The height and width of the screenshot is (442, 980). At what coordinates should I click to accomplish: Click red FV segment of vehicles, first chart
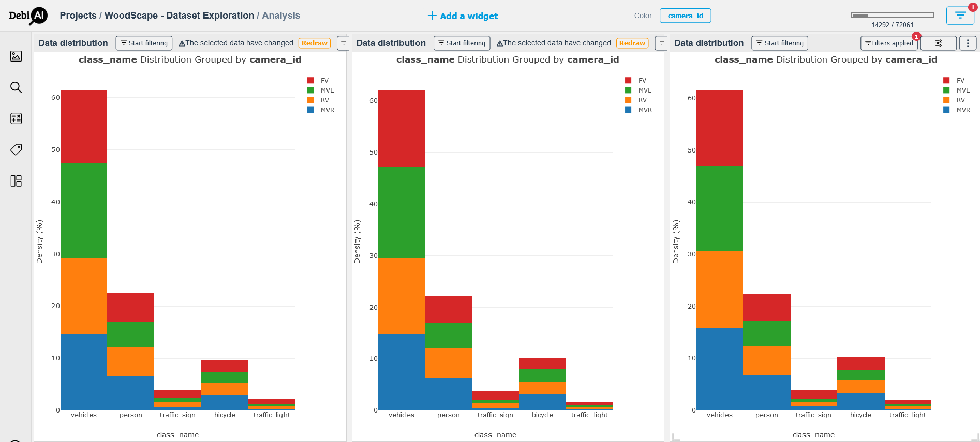pos(84,127)
